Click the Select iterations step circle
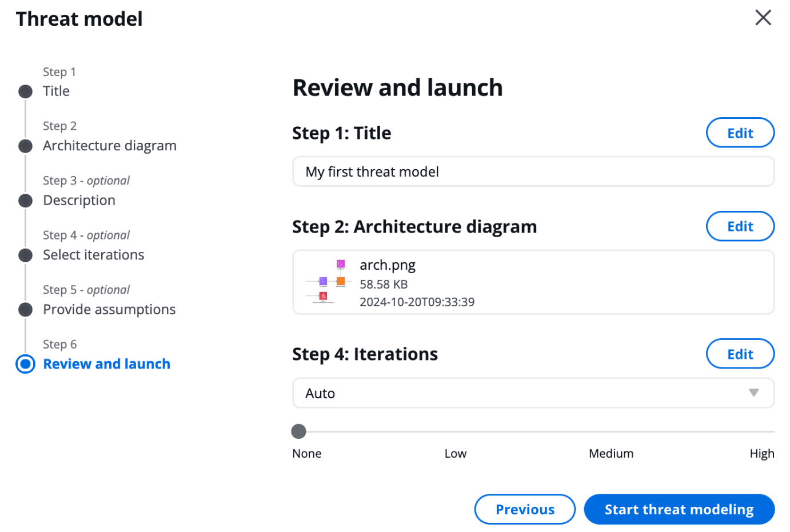This screenshot has height=532, width=790. [25, 255]
